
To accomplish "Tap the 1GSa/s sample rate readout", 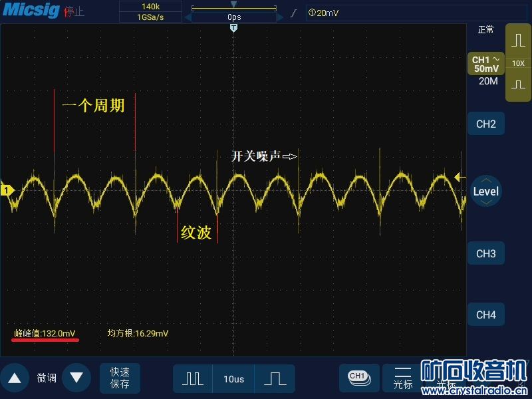I will [150, 17].
